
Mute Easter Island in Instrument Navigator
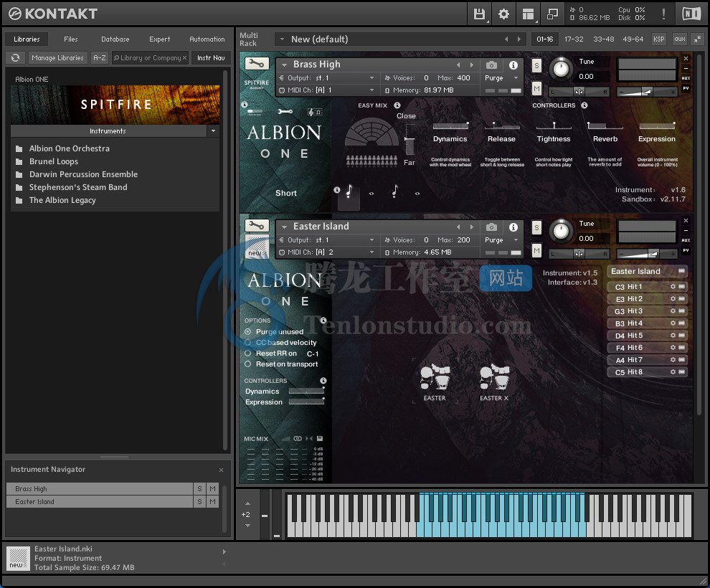tap(212, 501)
